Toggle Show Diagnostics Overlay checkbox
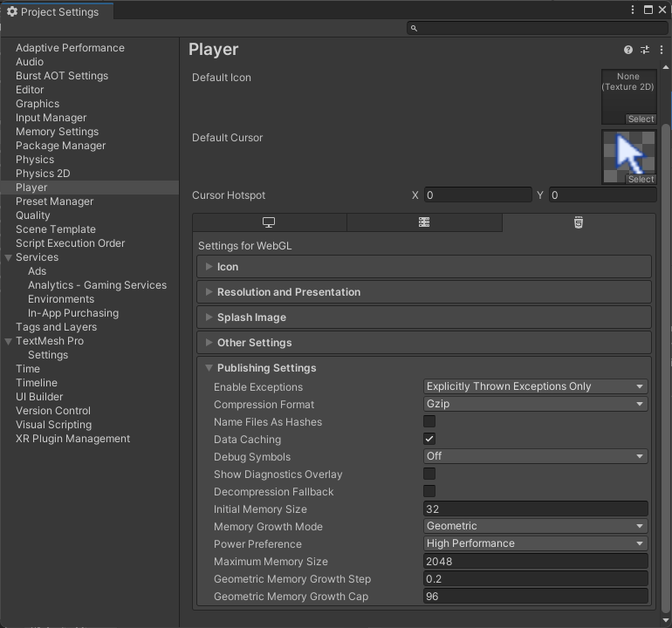Screen dimensions: 672x628 429,474
